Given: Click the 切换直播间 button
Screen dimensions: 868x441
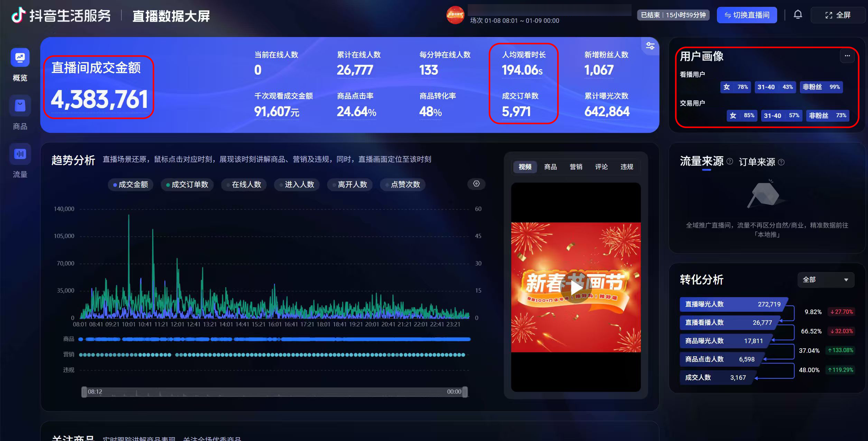Looking at the screenshot, I should (747, 15).
